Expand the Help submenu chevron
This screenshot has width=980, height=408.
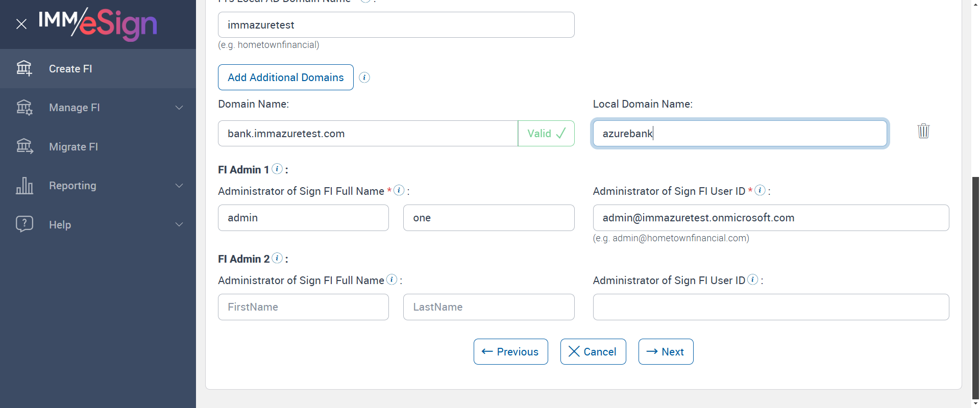[x=179, y=224]
